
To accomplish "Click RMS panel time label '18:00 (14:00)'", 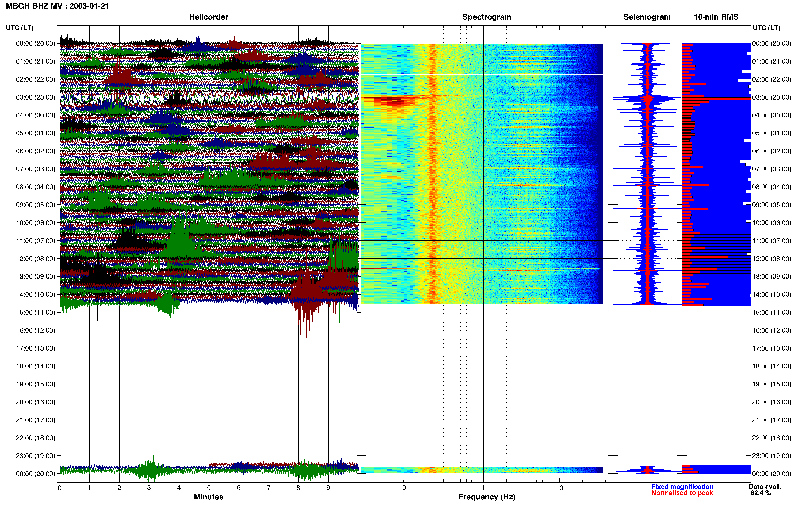I will pyautogui.click(x=772, y=366).
